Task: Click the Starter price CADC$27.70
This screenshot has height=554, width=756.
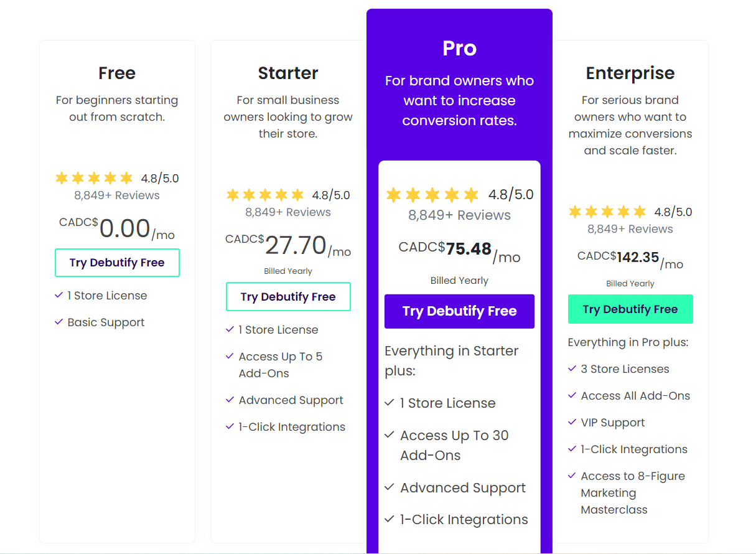Action: (x=288, y=245)
